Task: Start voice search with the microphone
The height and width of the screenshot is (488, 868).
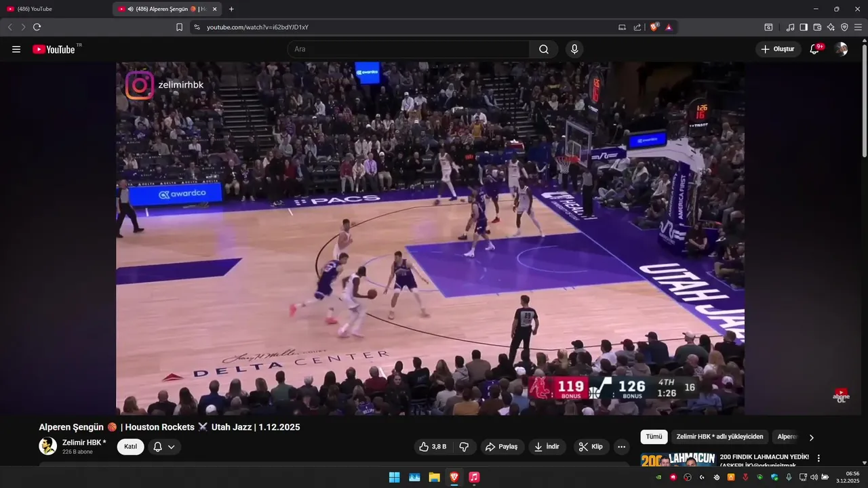Action: pyautogui.click(x=574, y=49)
